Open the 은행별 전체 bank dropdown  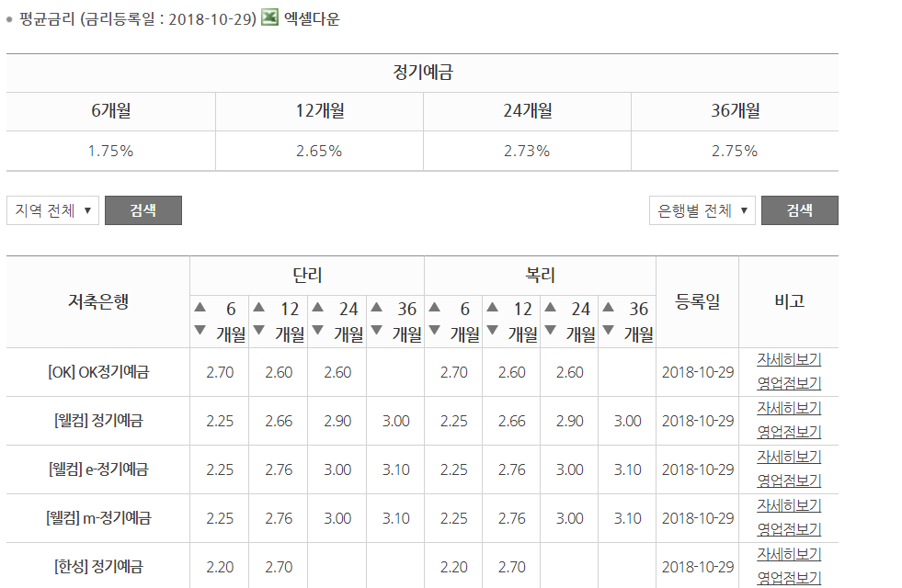702,210
